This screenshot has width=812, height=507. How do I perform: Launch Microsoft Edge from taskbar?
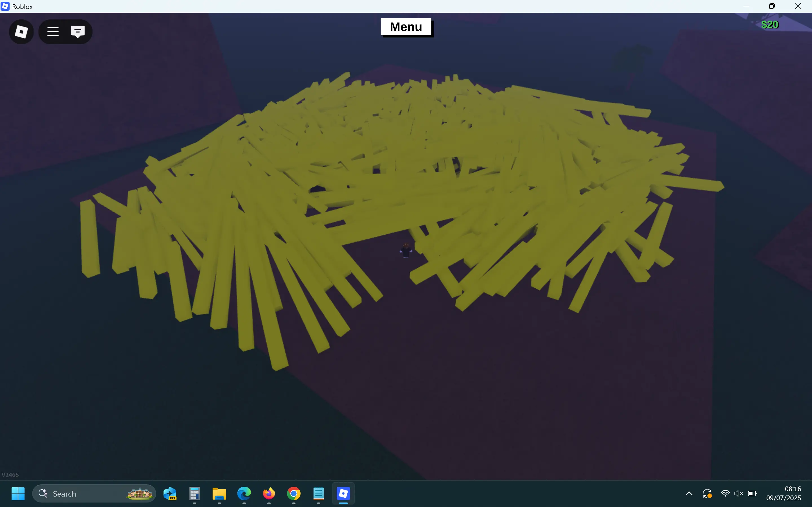click(244, 493)
